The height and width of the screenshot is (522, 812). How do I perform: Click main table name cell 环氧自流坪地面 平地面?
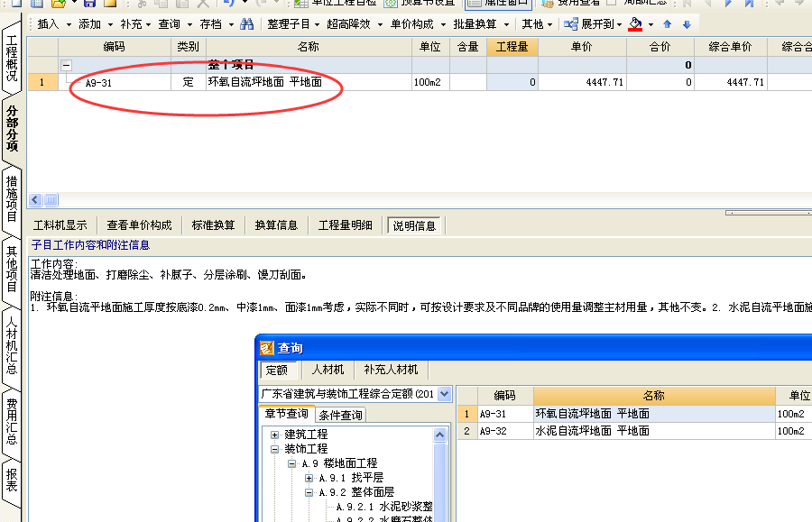309,82
